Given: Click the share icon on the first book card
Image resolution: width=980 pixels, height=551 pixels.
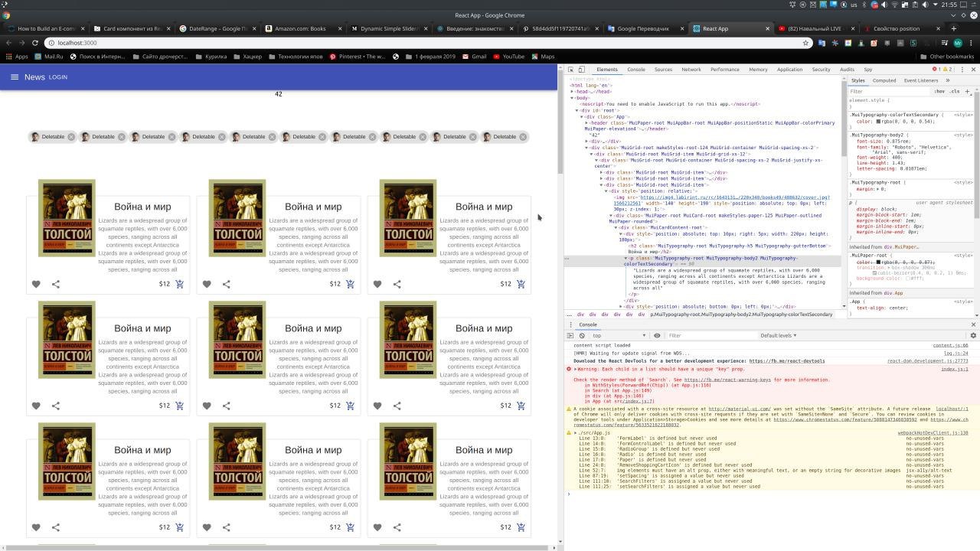Looking at the screenshot, I should [55, 284].
